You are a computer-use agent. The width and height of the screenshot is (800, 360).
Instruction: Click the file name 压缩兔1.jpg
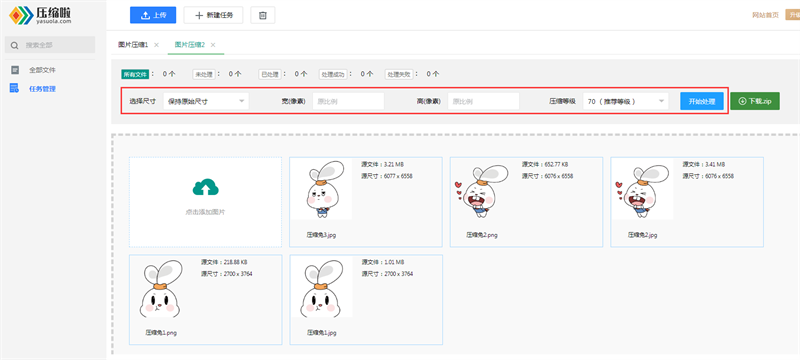click(321, 332)
